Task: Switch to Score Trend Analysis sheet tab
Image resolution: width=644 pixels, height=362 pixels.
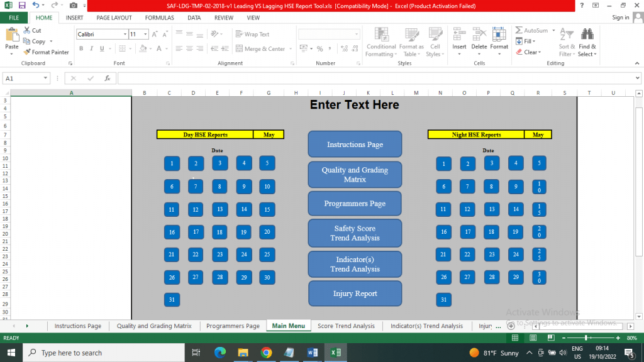Action: (346, 326)
